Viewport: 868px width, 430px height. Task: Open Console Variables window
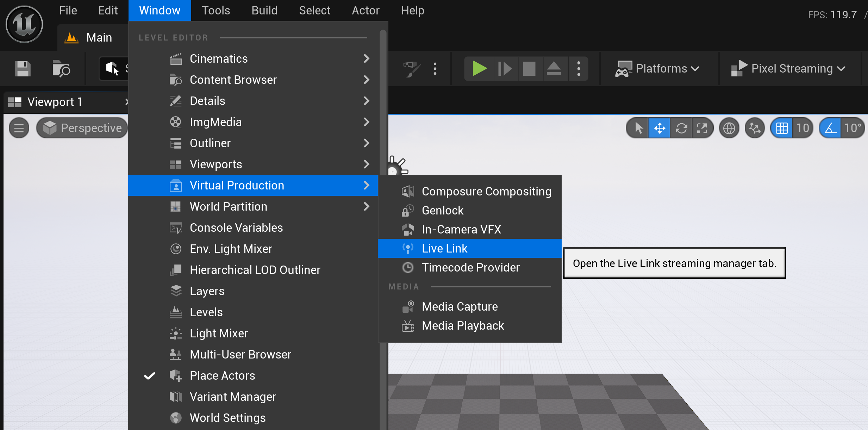click(x=253, y=228)
